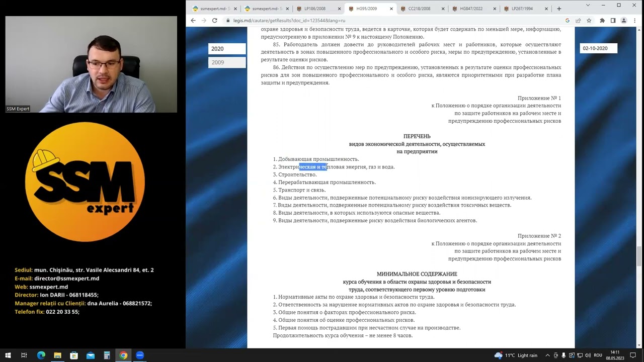Close the HG847/2022 tab
Viewport: 644px width, 362px height.
[495, 9]
